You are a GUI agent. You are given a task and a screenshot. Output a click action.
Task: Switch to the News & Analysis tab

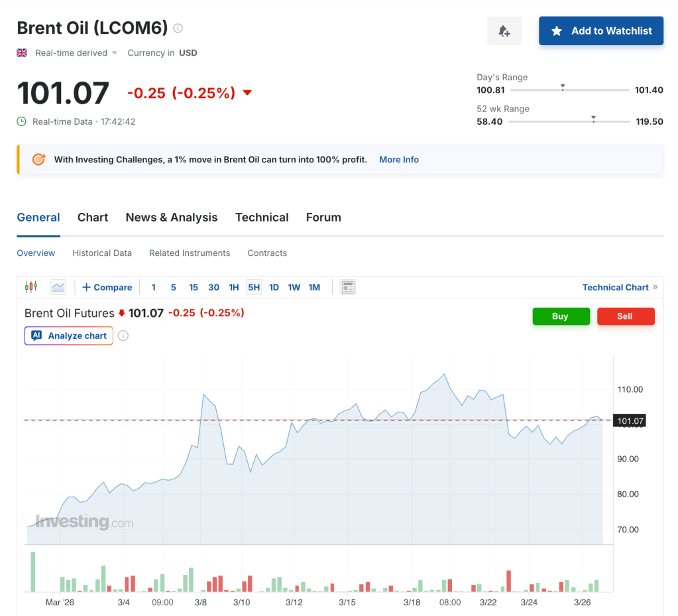(x=172, y=217)
